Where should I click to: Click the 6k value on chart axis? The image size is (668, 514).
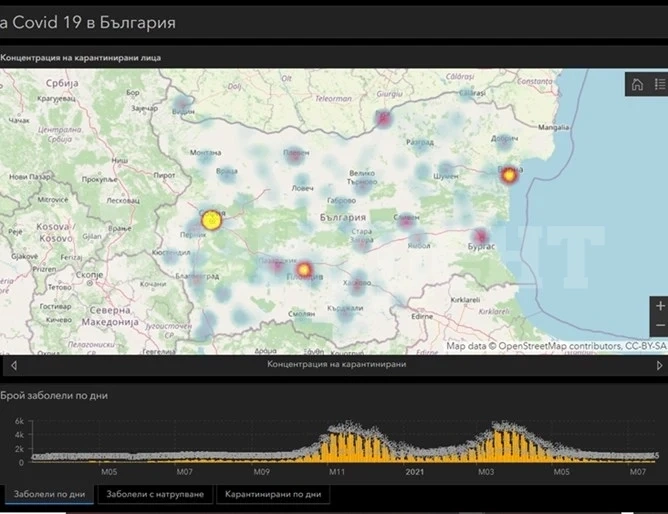pyautogui.click(x=20, y=421)
